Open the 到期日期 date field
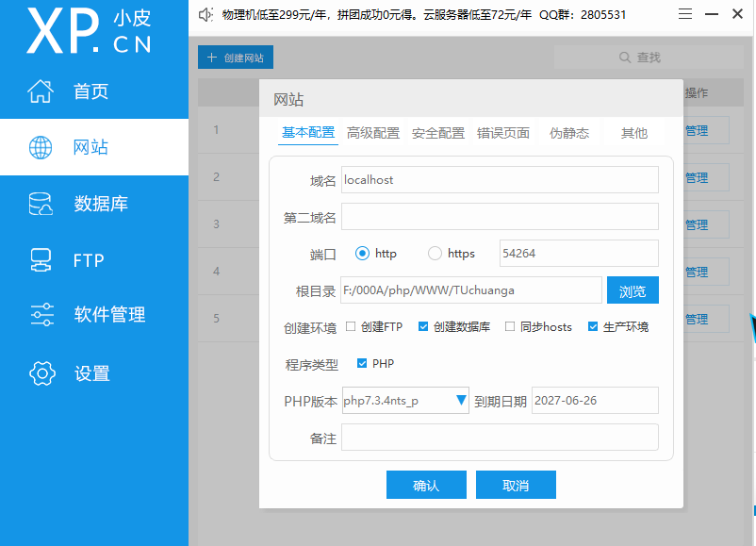756x546 pixels. pos(594,401)
